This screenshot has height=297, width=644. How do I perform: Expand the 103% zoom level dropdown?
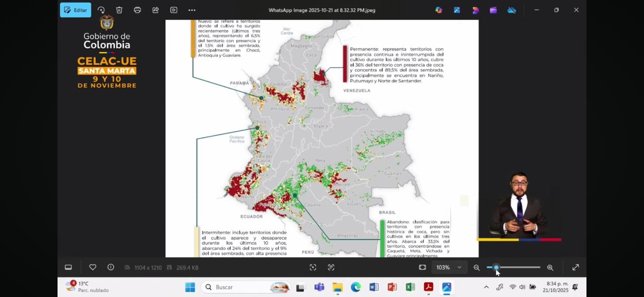459,267
